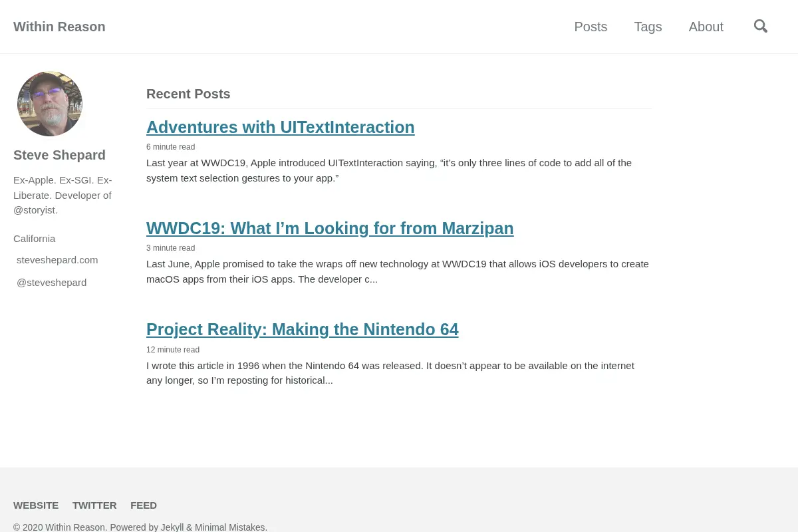Open Project Reality Nintendo 64 post
This screenshot has width=798, height=532.
click(x=302, y=329)
